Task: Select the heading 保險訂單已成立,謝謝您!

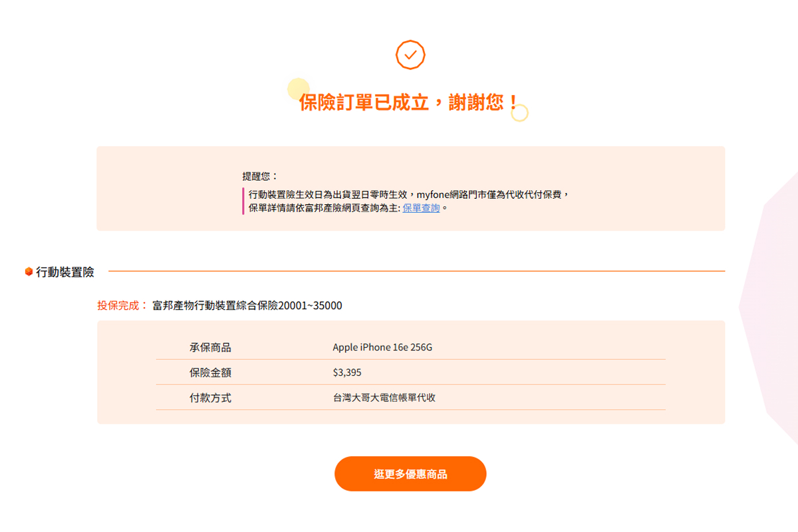Action: point(408,102)
